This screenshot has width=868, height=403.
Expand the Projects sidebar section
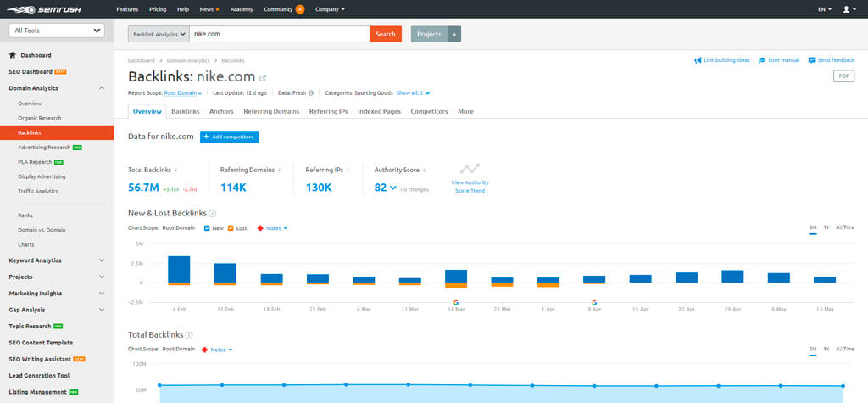[x=102, y=277]
